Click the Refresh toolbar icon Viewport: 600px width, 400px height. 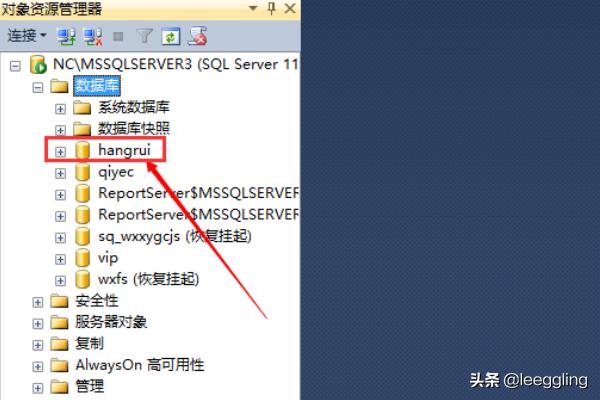[x=171, y=37]
